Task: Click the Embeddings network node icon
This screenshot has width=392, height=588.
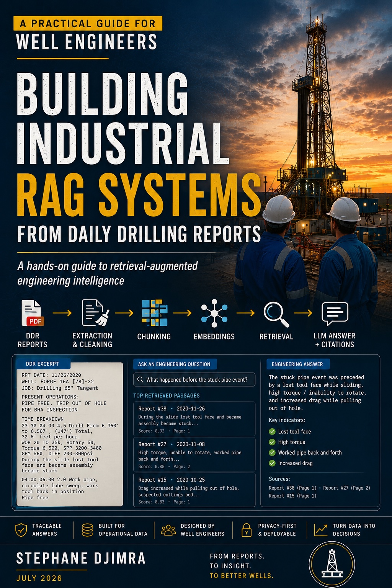Action: tap(214, 313)
